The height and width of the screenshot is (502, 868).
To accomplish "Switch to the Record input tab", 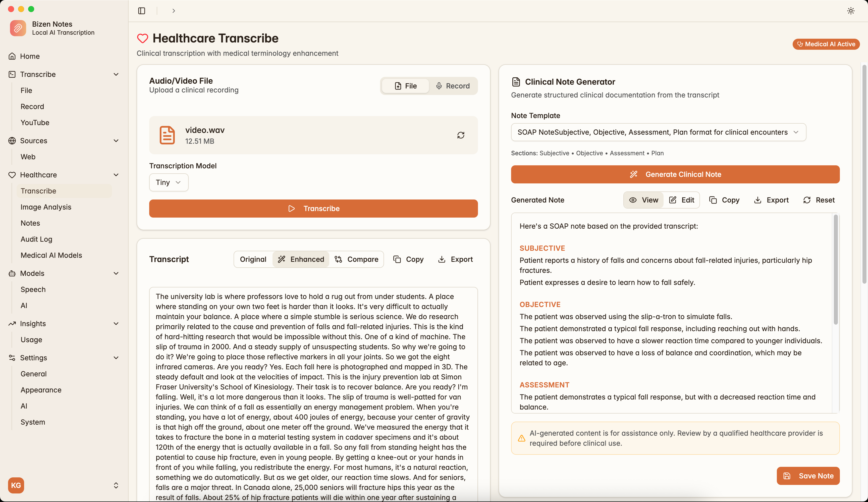I will 453,86.
